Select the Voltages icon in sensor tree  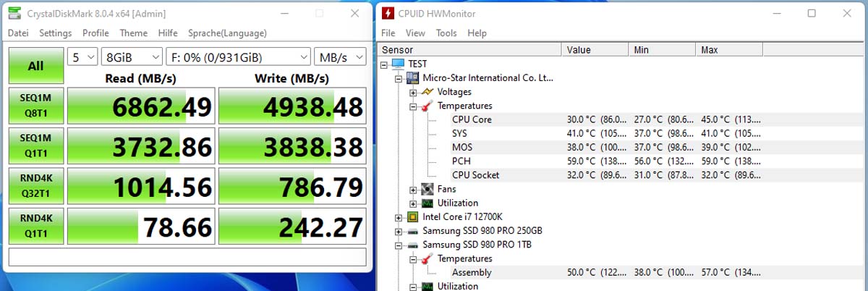click(x=427, y=92)
